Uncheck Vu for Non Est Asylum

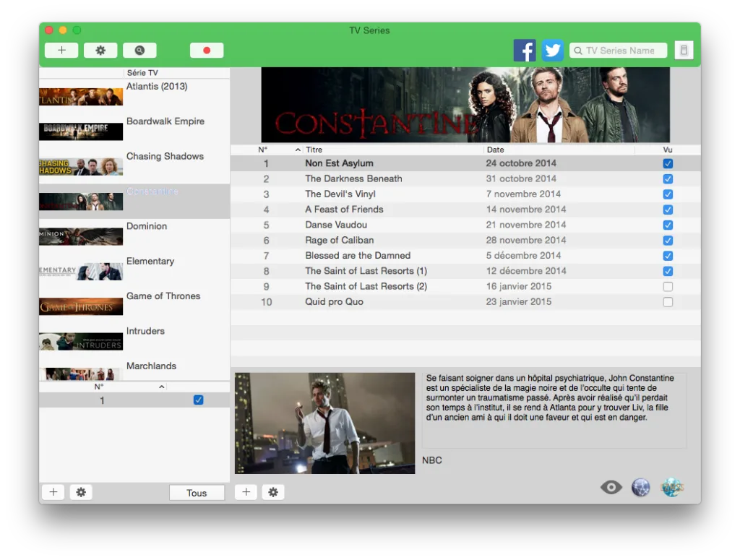(668, 163)
